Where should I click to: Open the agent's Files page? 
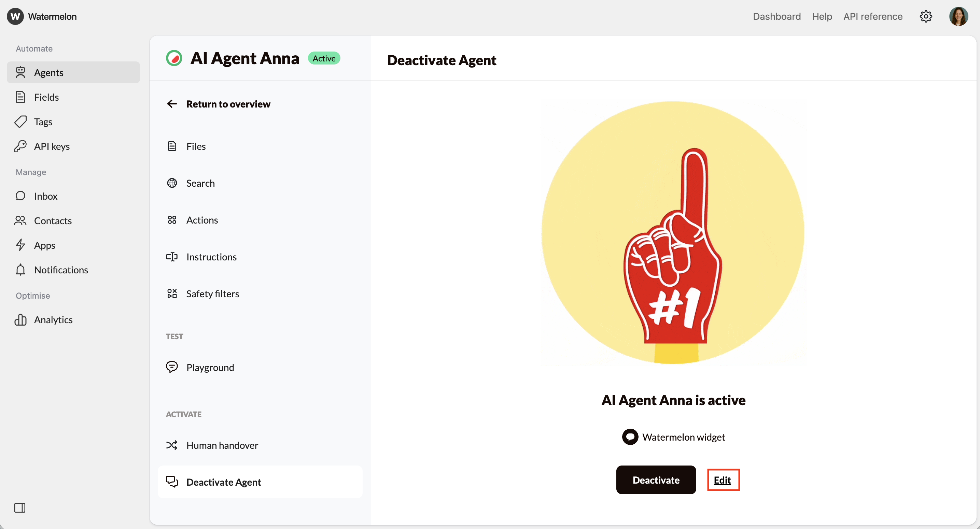196,146
